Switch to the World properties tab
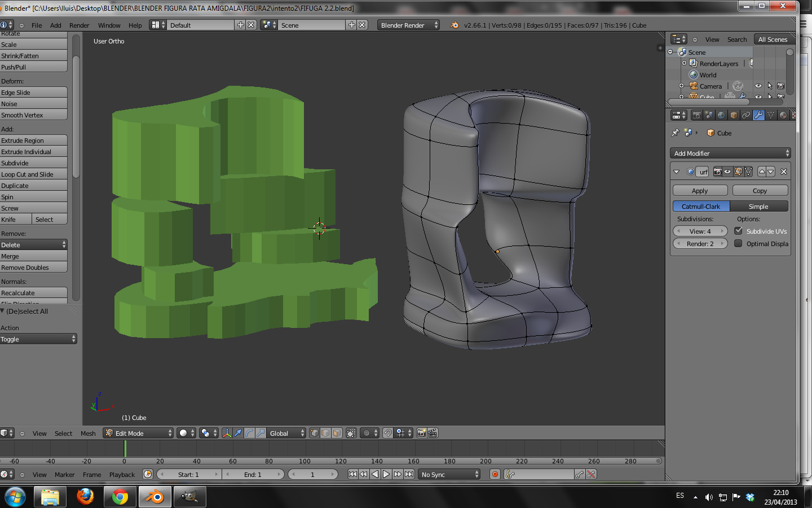This screenshot has width=812, height=508. 721,115
